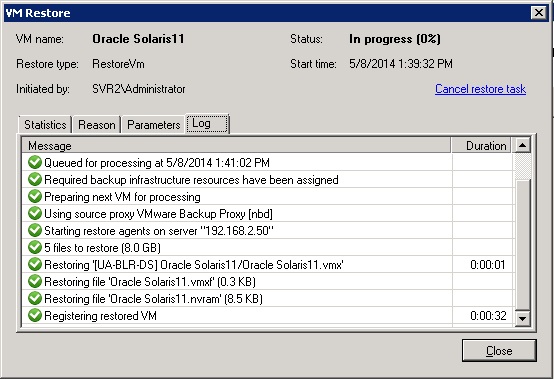Close the window using title bar X
The image size is (554, 379).
point(539,13)
